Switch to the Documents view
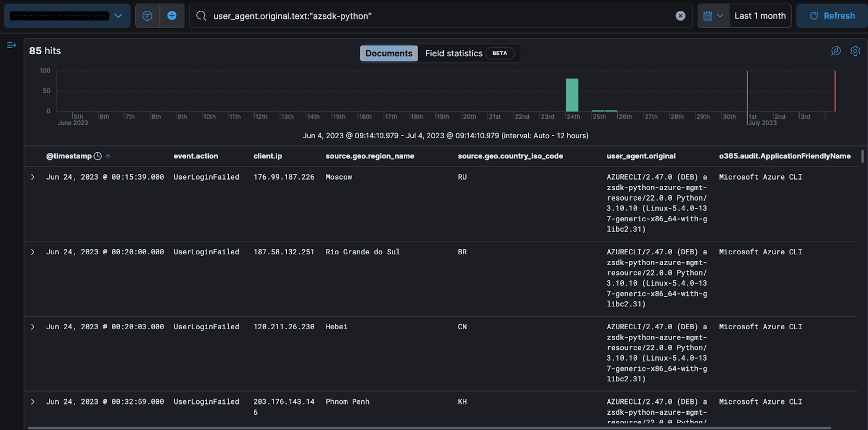The height and width of the screenshot is (430, 868). pos(388,53)
